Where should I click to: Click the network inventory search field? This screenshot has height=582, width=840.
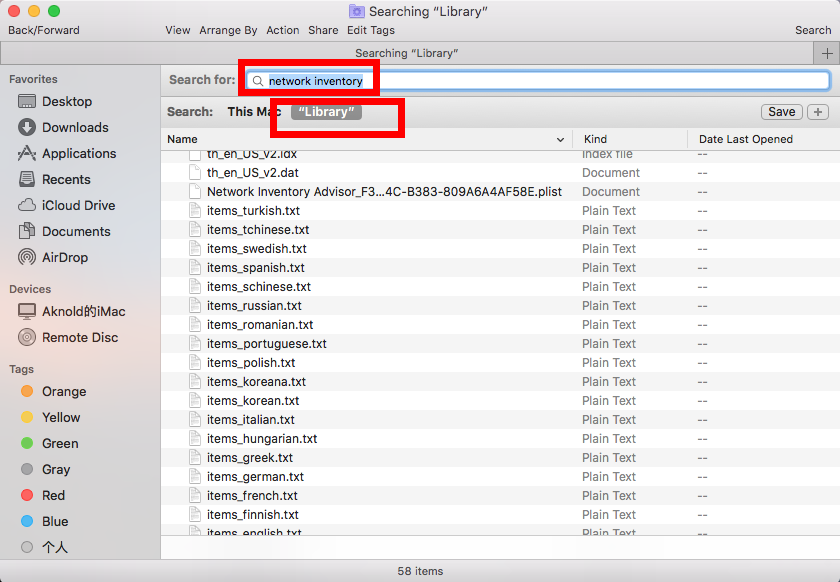540,81
